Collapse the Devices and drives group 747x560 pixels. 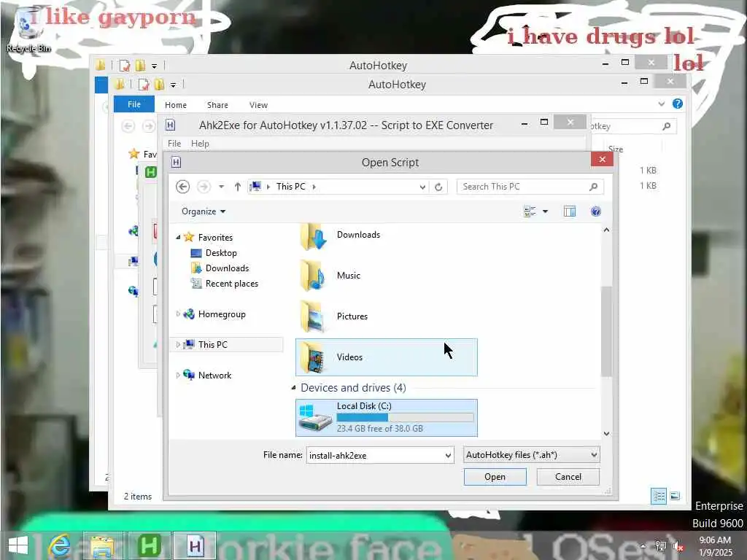click(x=293, y=388)
